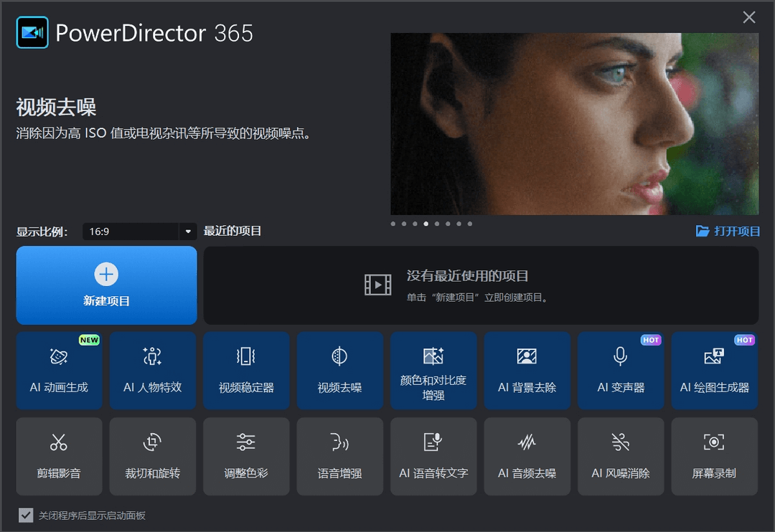
Task: Select the AI 人物特效 feature
Action: click(x=153, y=370)
